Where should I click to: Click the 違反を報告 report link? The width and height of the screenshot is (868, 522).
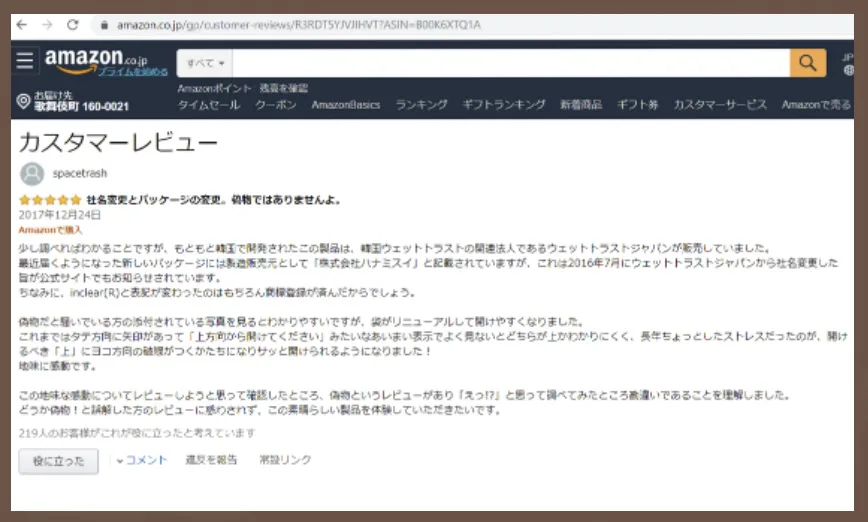coord(211,460)
